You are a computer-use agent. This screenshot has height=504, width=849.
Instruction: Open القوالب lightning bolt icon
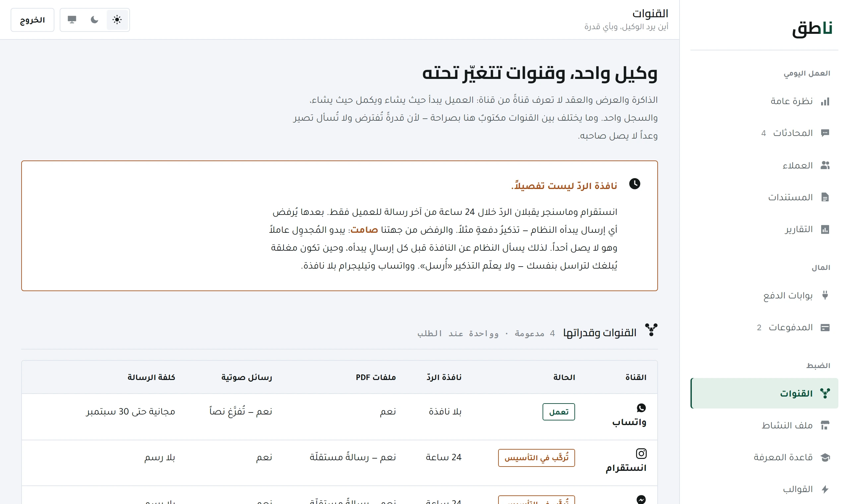point(825,489)
